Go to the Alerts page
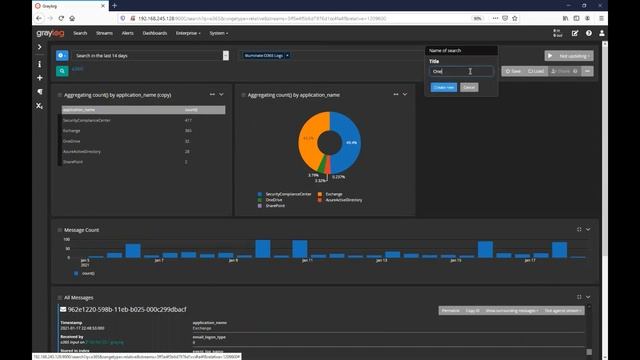Viewport: 640px width, 360px height. [127, 33]
